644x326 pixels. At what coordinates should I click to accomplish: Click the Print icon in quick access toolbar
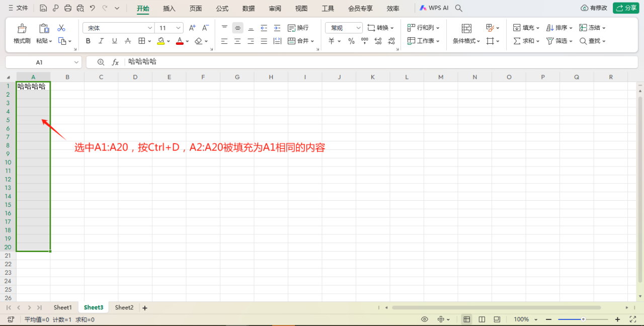(68, 8)
